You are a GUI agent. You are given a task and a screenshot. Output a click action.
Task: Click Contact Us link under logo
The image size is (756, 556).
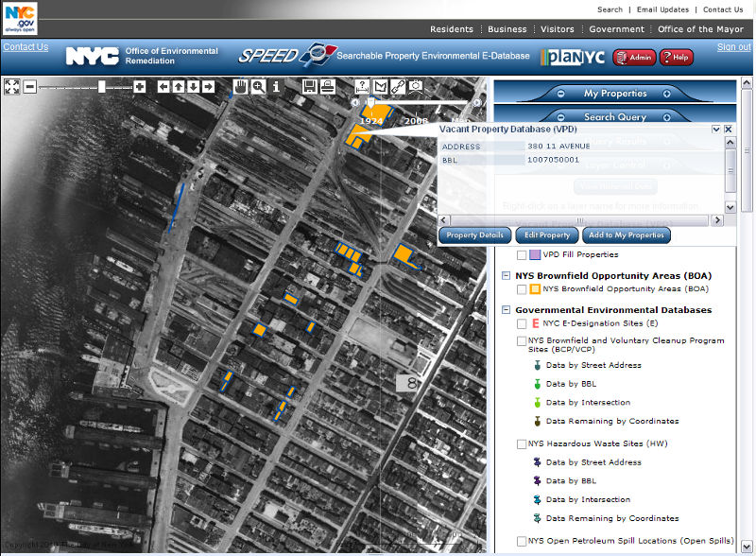point(26,47)
